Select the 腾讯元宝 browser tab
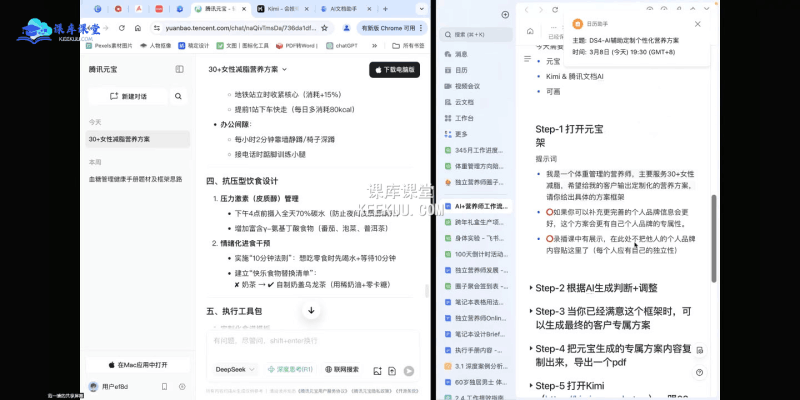The image size is (800, 400). tap(220, 9)
